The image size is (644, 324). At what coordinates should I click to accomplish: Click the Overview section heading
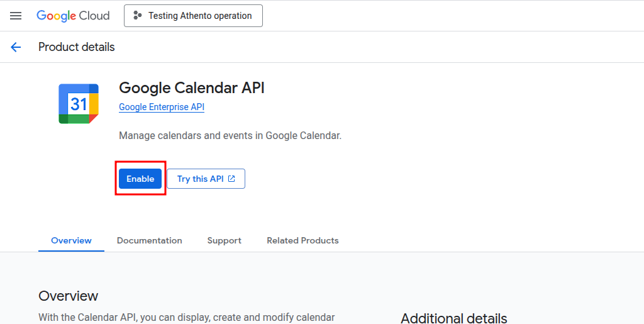69,296
